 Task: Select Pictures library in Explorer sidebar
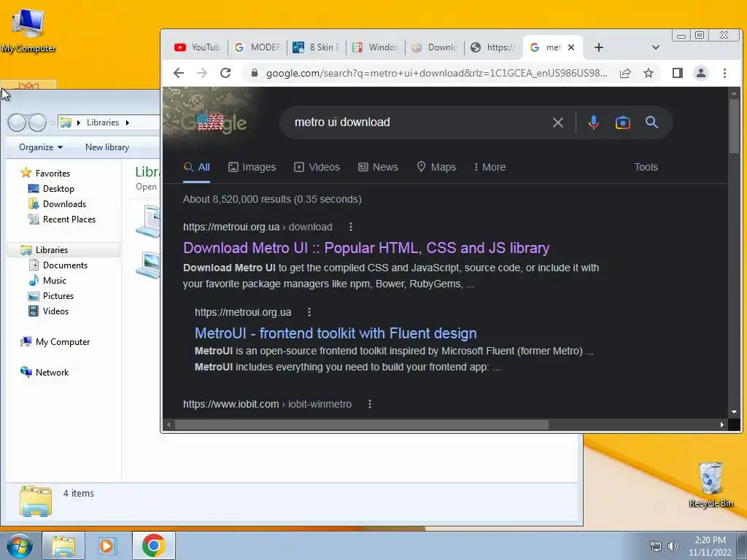pos(58,296)
